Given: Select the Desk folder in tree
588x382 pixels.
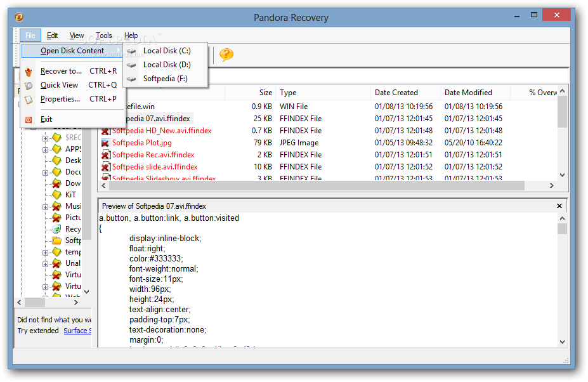Looking at the screenshot, I should (73, 161).
